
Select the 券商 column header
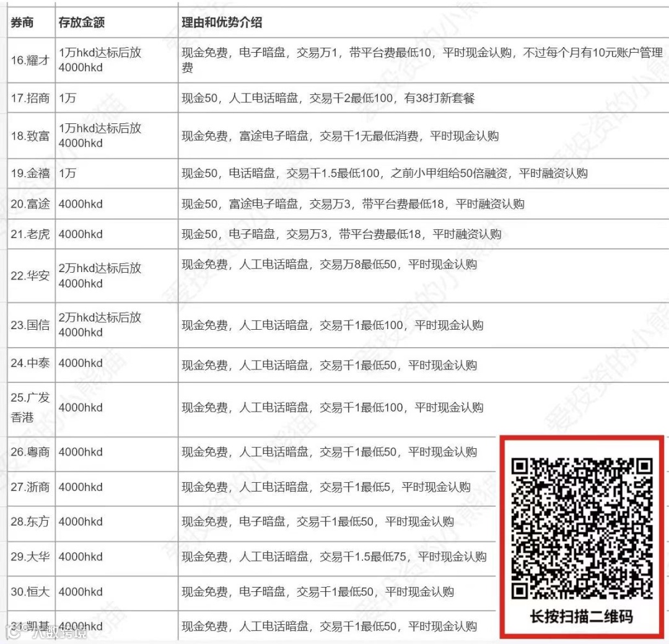tap(22, 22)
